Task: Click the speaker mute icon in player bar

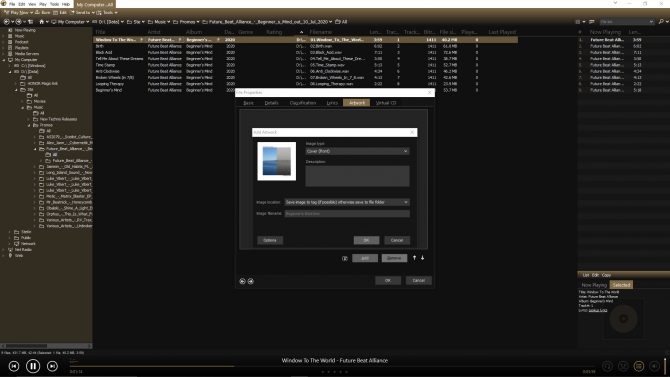Action: (x=654, y=366)
